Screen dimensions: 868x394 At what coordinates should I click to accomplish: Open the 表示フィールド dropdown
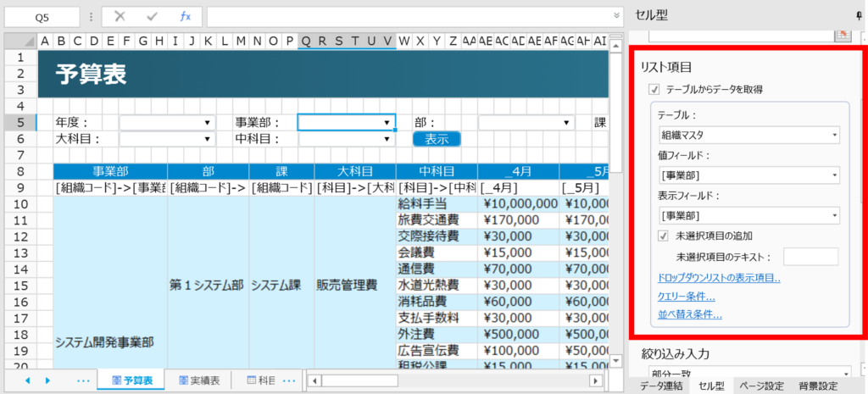point(749,214)
